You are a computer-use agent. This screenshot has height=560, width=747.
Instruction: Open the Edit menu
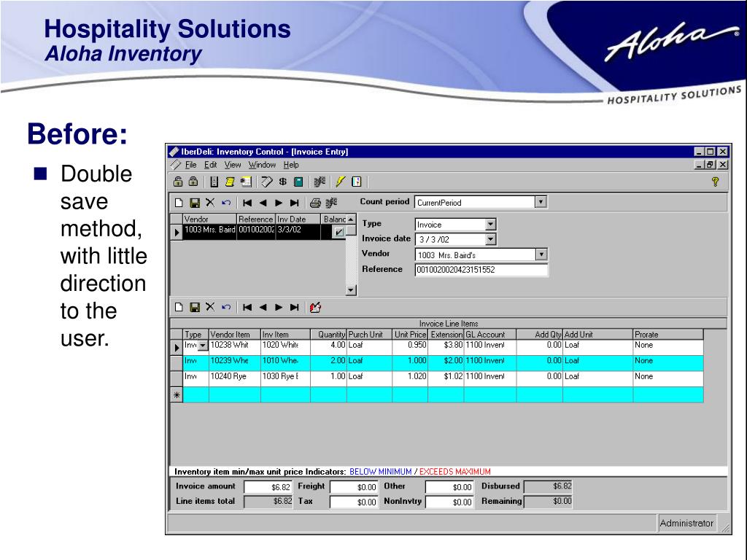(x=211, y=165)
